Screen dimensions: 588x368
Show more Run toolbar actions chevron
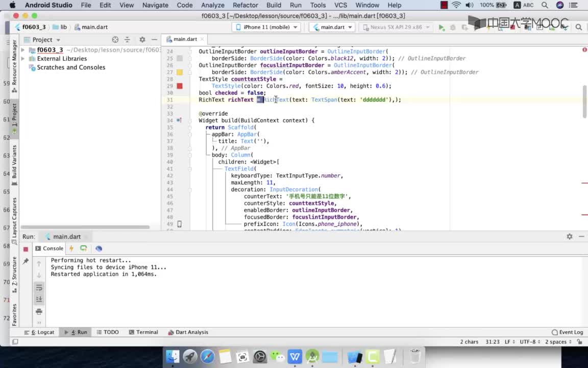(x=39, y=323)
